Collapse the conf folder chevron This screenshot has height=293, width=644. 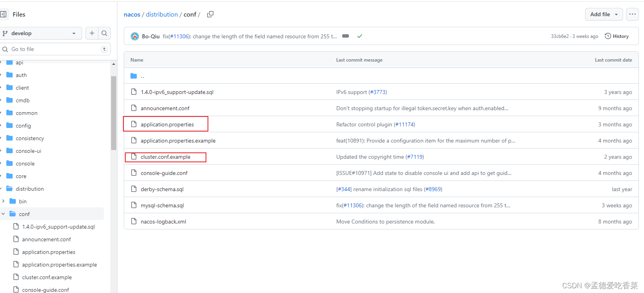coord(3,214)
